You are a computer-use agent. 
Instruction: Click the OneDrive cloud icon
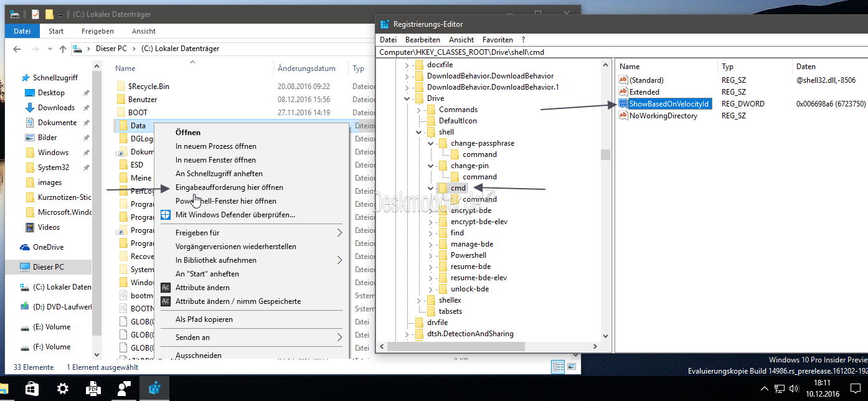(25, 247)
